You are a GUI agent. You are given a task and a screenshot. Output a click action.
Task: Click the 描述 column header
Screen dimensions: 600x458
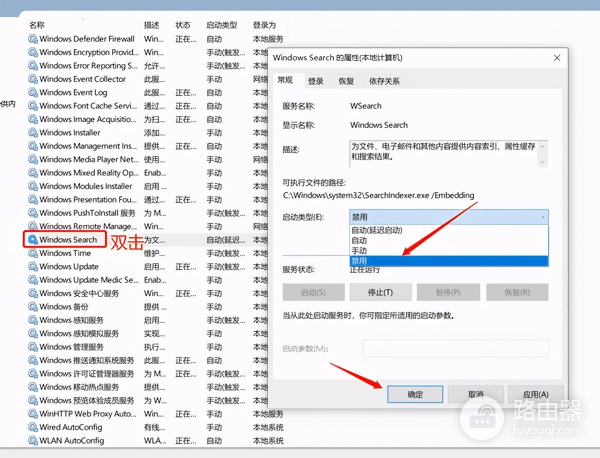click(x=152, y=25)
